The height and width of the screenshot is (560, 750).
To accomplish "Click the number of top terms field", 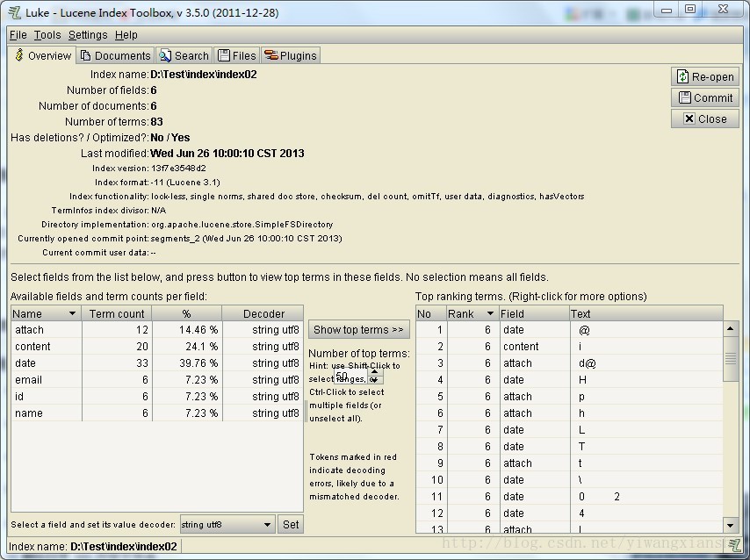I will pyautogui.click(x=350, y=377).
